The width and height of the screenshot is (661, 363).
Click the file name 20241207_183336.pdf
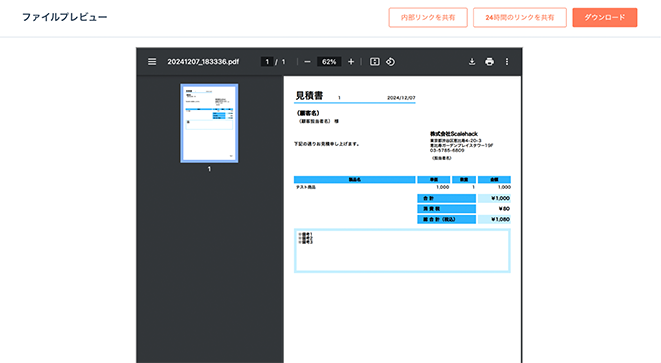coord(203,62)
